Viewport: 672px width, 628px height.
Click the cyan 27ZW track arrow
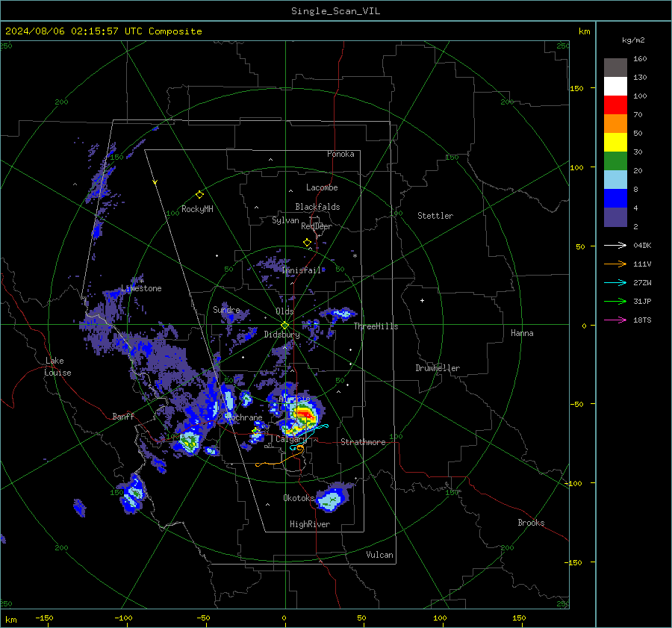615,282
